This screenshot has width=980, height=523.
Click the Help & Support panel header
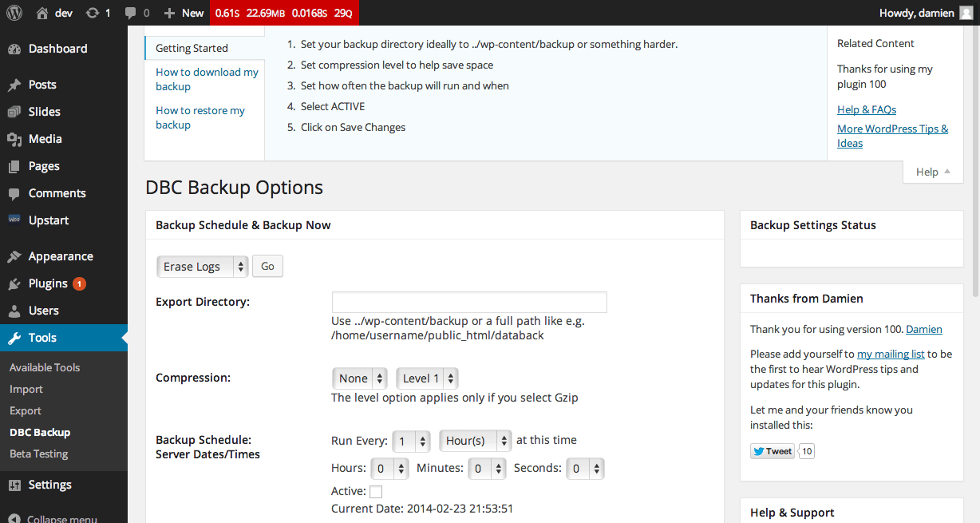pos(852,512)
